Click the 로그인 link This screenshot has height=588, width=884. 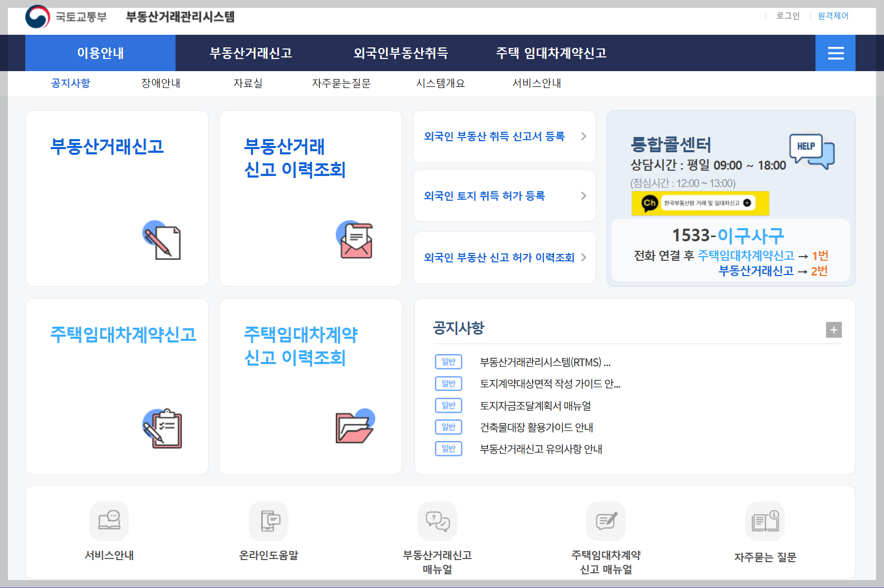click(787, 16)
